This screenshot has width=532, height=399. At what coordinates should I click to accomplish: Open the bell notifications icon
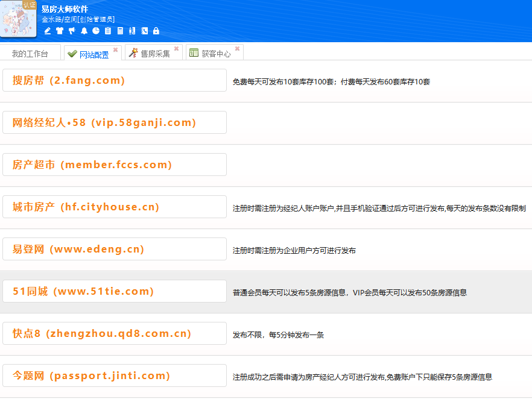click(x=84, y=31)
